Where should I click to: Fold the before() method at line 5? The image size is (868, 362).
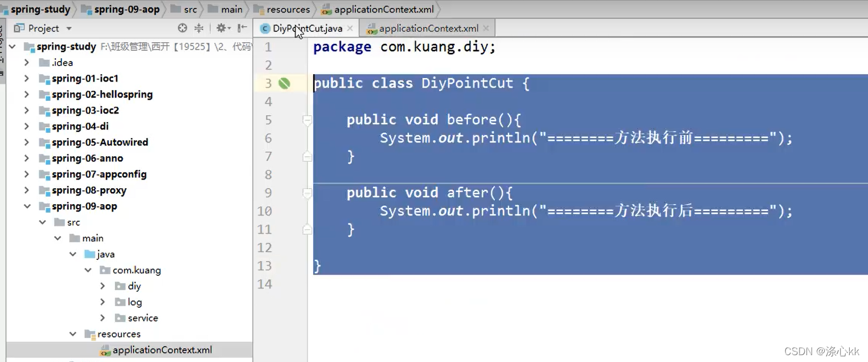[308, 120]
